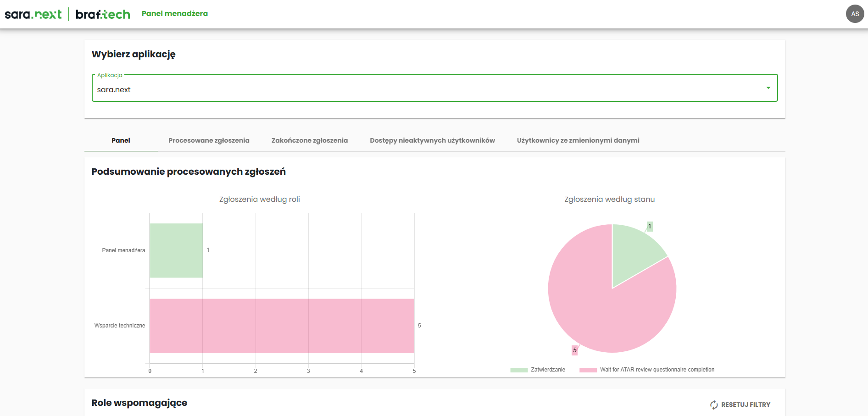Viewport: 868px width, 416px height.
Task: Switch to the Panel tab
Action: click(121, 140)
